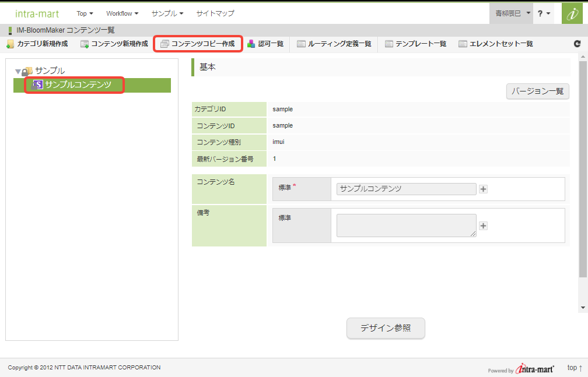Click the 備考 標準 textarea
The image size is (588, 377).
coord(407,226)
